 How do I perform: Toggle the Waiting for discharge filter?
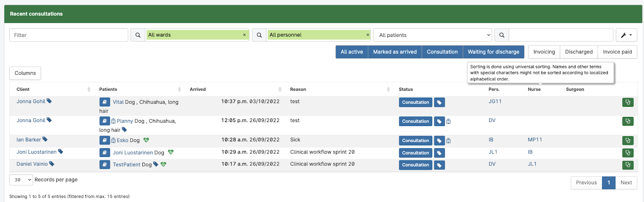(493, 52)
